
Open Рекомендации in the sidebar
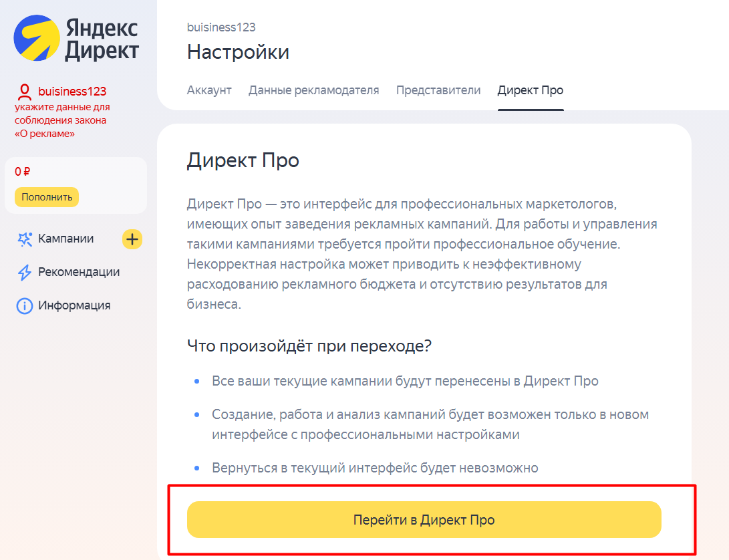[79, 272]
